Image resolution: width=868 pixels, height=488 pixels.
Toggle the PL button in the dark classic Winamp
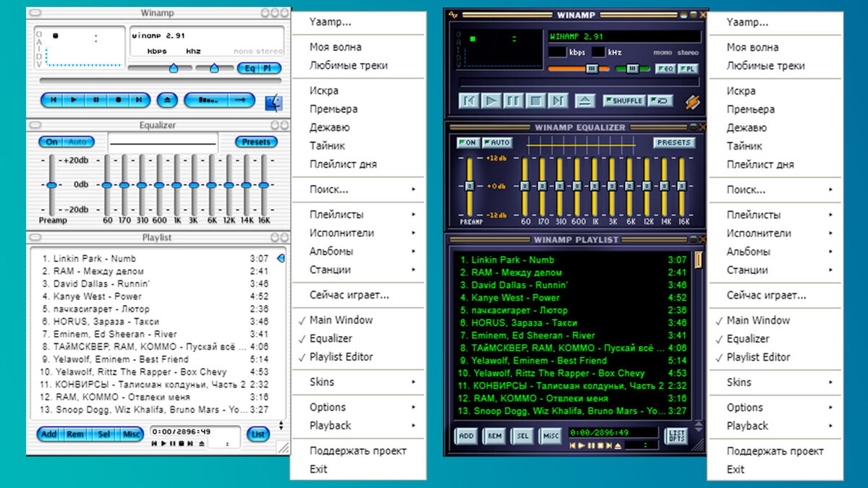pyautogui.click(x=688, y=69)
